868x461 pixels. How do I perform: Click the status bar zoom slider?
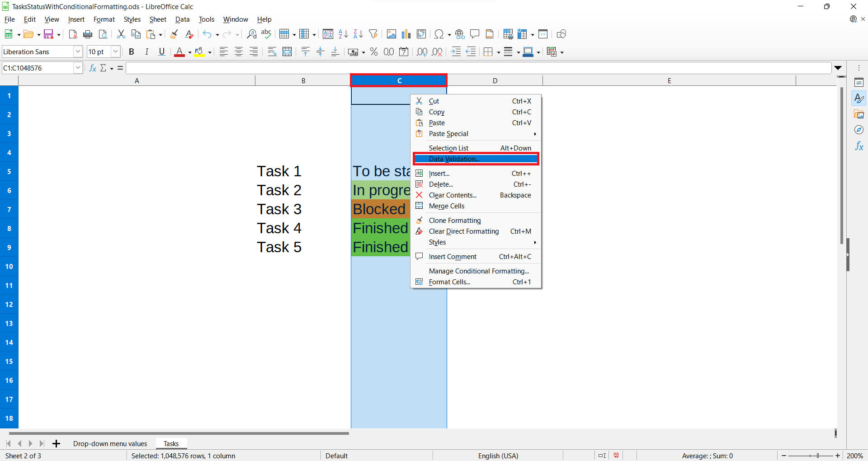[x=811, y=456]
